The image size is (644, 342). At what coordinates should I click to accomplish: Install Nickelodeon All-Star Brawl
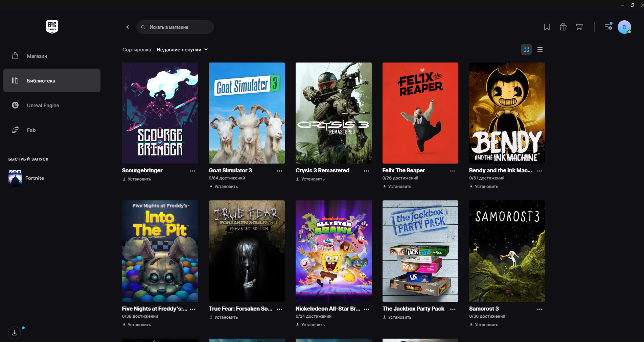[x=310, y=325]
